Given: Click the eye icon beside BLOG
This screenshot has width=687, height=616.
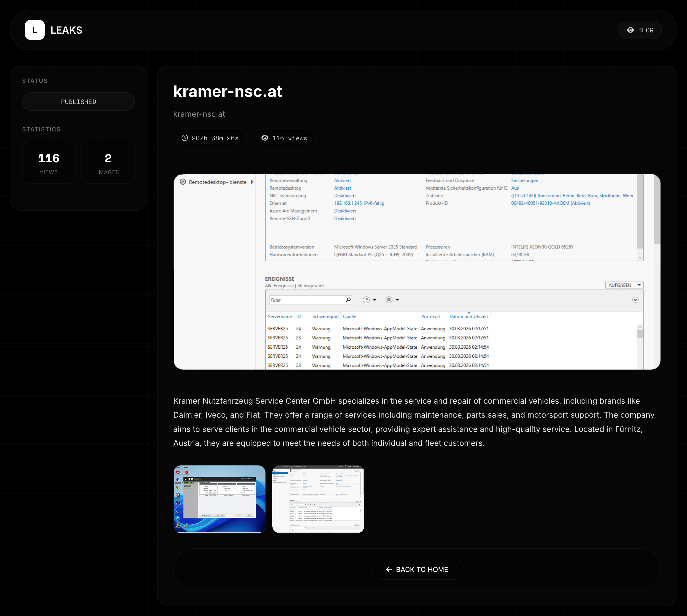Looking at the screenshot, I should click(630, 30).
